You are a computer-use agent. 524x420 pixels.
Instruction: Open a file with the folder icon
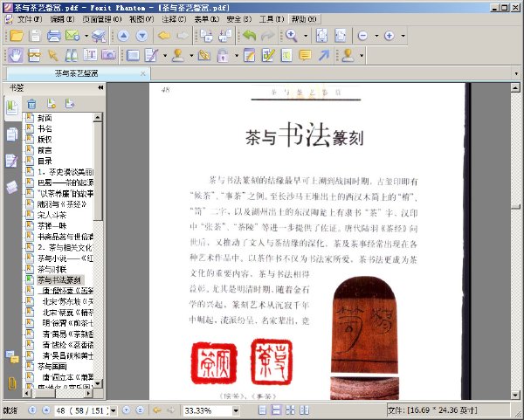tap(16, 36)
